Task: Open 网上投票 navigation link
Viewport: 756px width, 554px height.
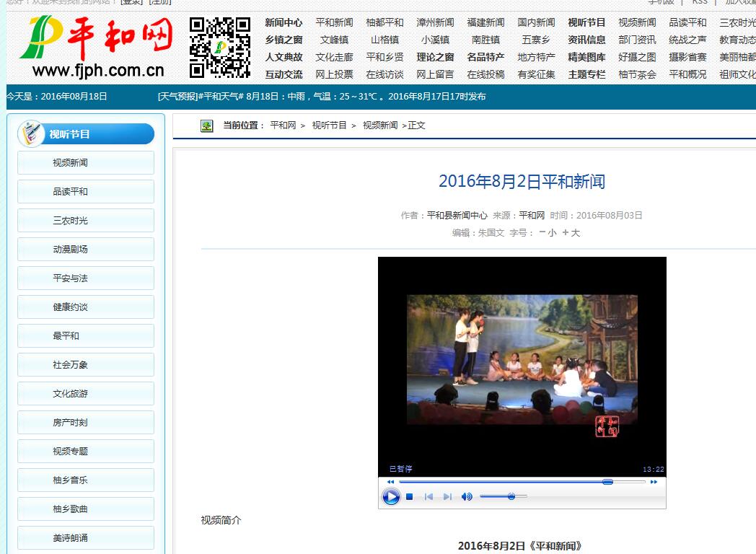Action: point(334,74)
